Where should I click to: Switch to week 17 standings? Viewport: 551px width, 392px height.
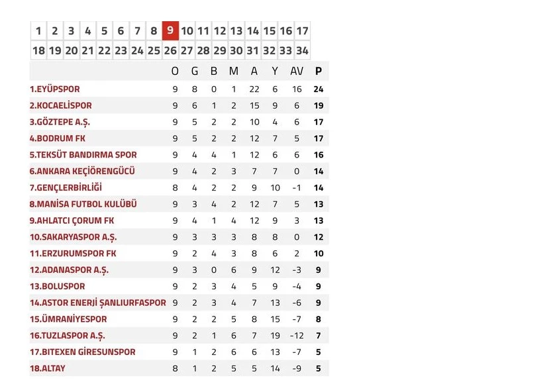coord(302,30)
